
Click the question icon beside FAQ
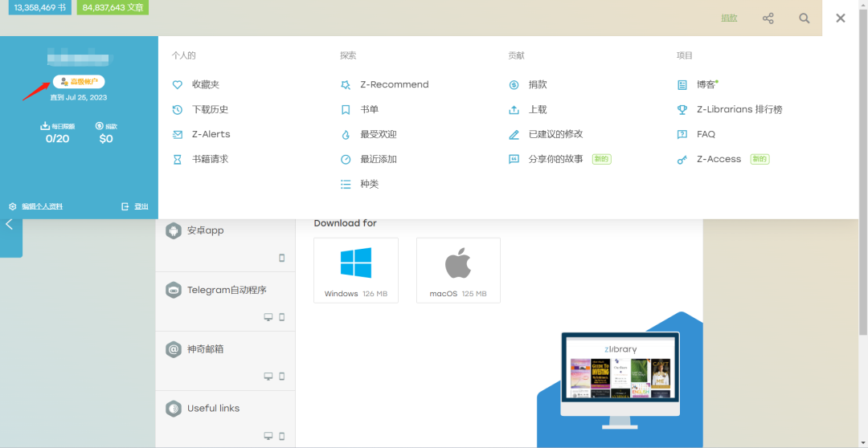tap(682, 134)
